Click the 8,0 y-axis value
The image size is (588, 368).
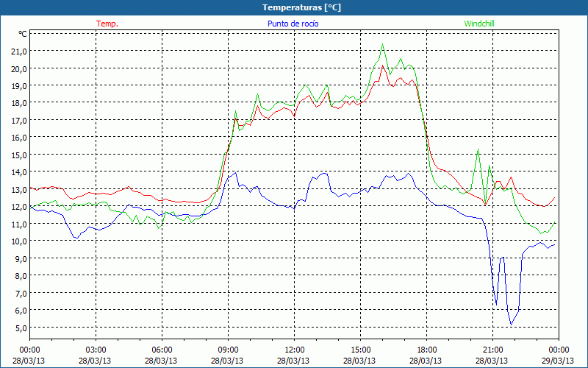(21, 276)
